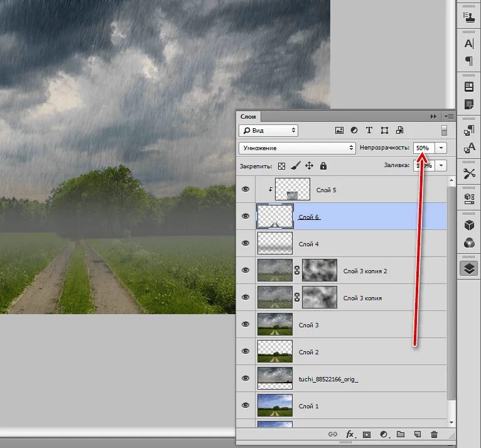
Task: Select layer tuchi_88522166_orig_
Action: [351, 378]
